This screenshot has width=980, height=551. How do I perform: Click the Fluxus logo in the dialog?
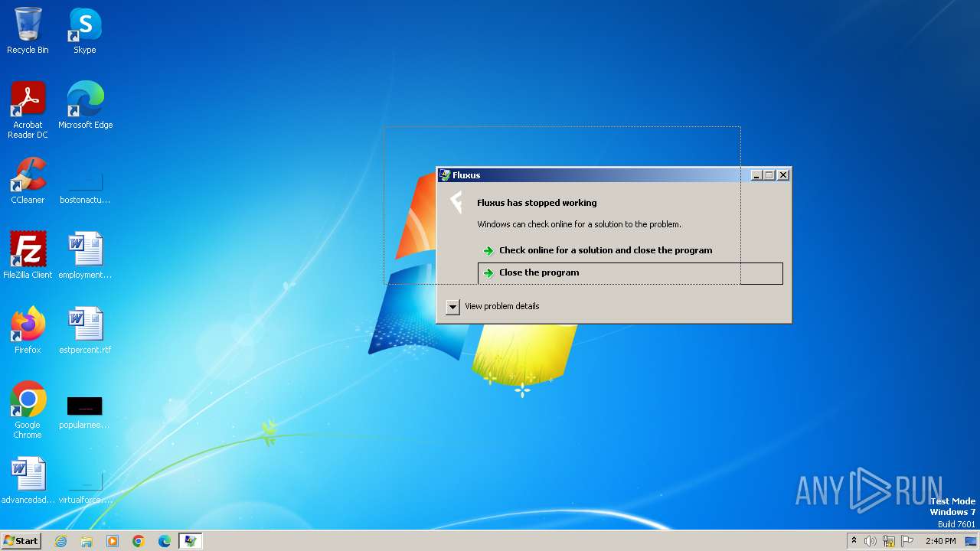click(x=456, y=201)
